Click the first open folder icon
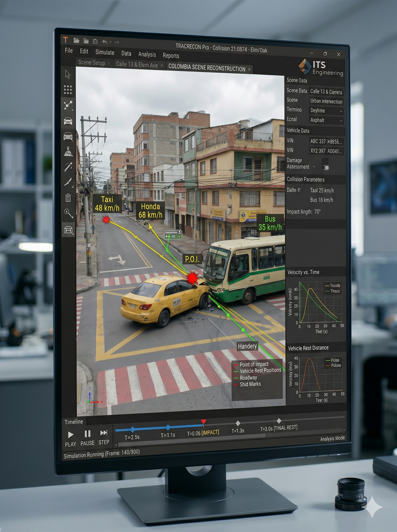The height and width of the screenshot is (532, 397). (76, 41)
